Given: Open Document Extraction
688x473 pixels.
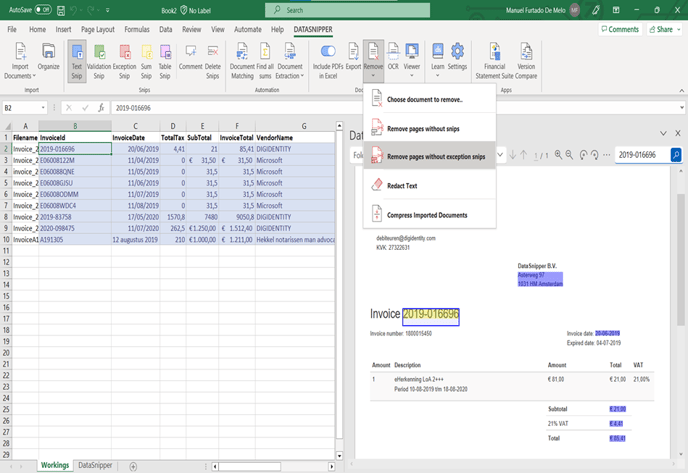Looking at the screenshot, I should point(290,61).
